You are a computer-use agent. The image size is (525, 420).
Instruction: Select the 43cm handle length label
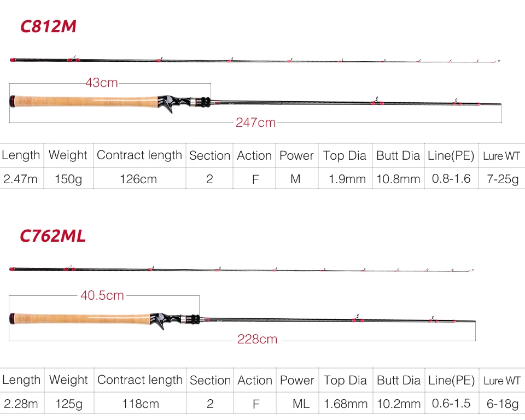pos(102,83)
